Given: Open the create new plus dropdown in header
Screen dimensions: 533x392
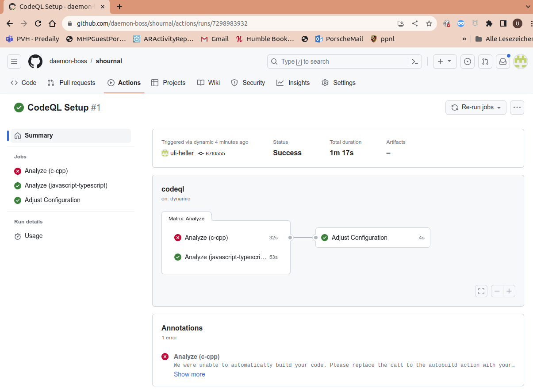Looking at the screenshot, I should (445, 61).
